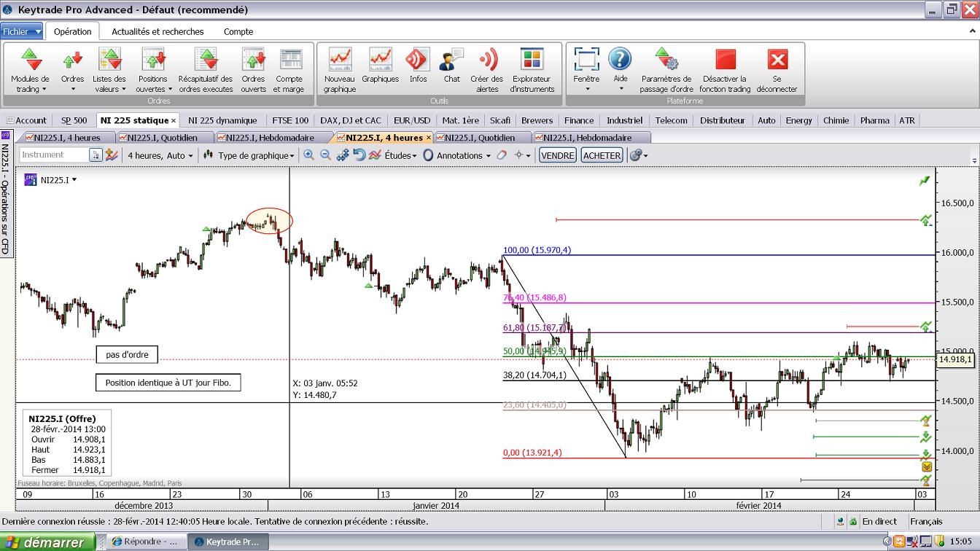This screenshot has height=551, width=980.
Task: Open Paramètres de passage d'ordre
Action: click(666, 70)
